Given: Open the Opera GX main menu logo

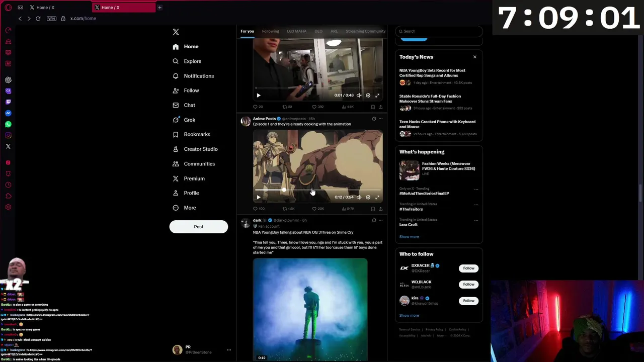Looking at the screenshot, I should (x=8, y=8).
